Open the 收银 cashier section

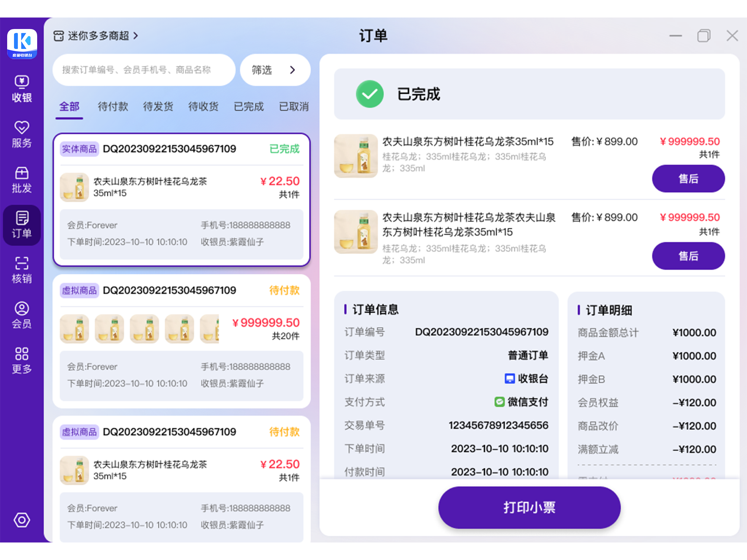(22, 89)
